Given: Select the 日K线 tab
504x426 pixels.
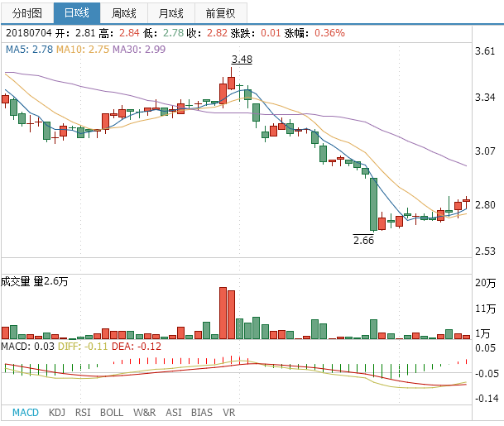Looking at the screenshot, I should pyautogui.click(x=77, y=13).
